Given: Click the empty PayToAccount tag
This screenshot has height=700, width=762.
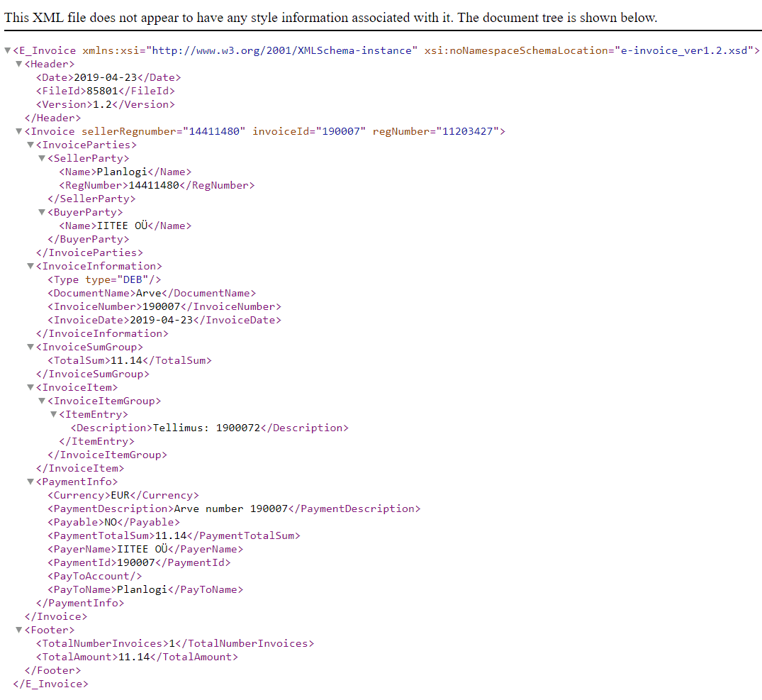Looking at the screenshot, I should point(95,576).
